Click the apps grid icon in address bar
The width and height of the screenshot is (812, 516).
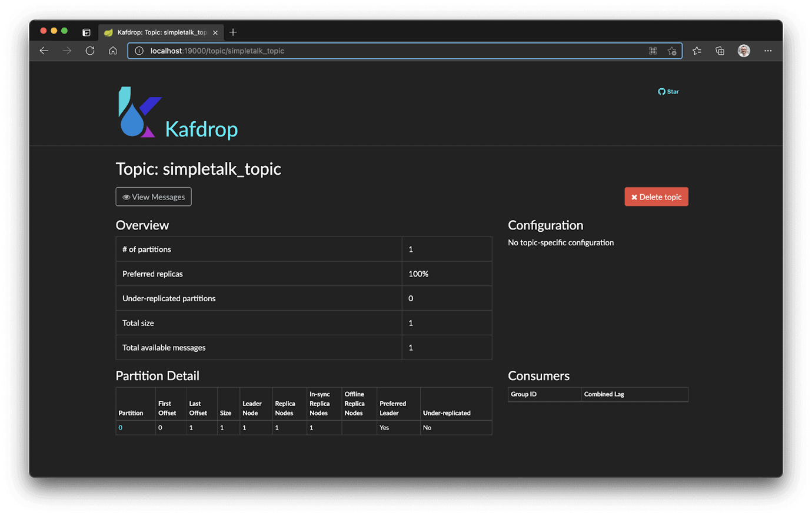[653, 51]
